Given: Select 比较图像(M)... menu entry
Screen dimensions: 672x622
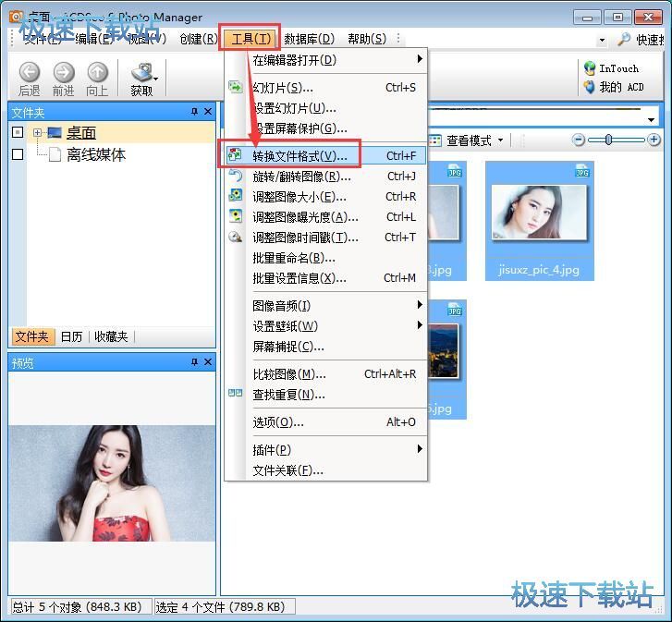Looking at the screenshot, I should (325, 374).
